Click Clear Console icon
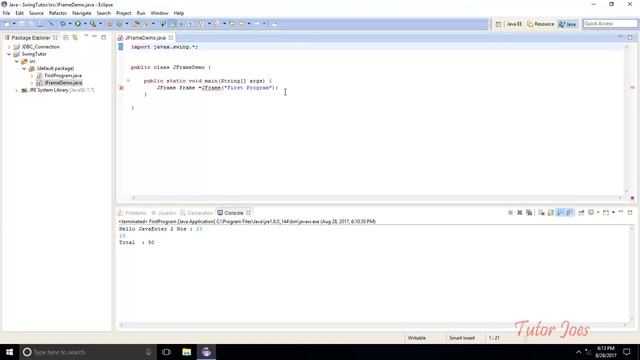 click(x=541, y=213)
